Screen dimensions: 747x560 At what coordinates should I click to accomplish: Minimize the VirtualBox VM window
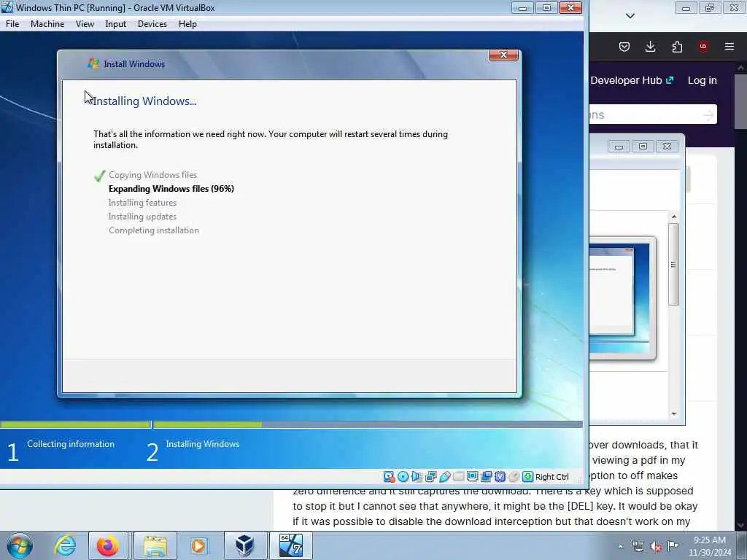tap(522, 8)
